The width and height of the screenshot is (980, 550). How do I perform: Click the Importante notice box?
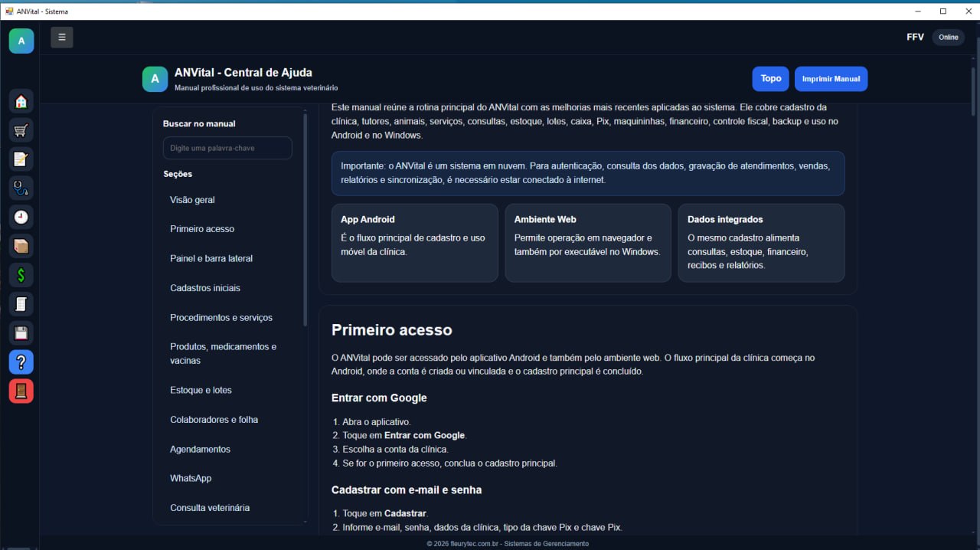[588, 173]
